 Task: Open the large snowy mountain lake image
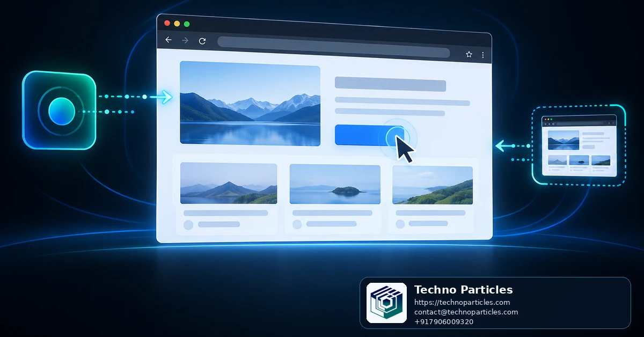tap(250, 103)
